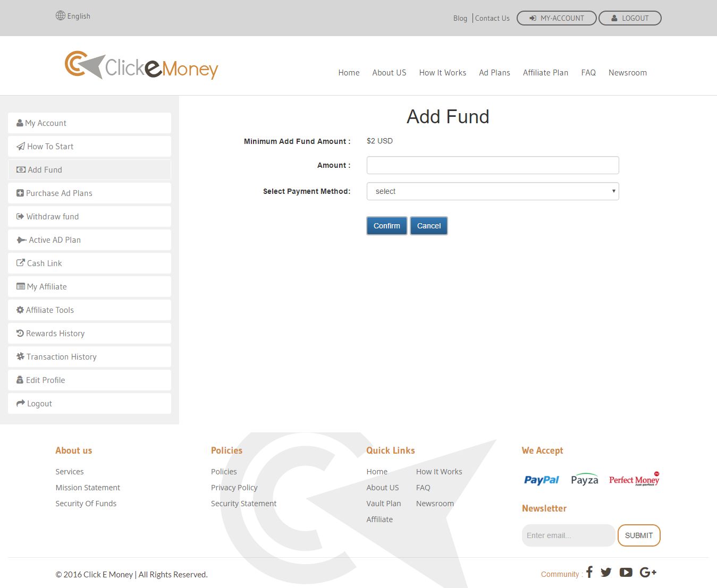717x588 pixels.
Task: Open Newsroom in main navigation
Action: 628,73
